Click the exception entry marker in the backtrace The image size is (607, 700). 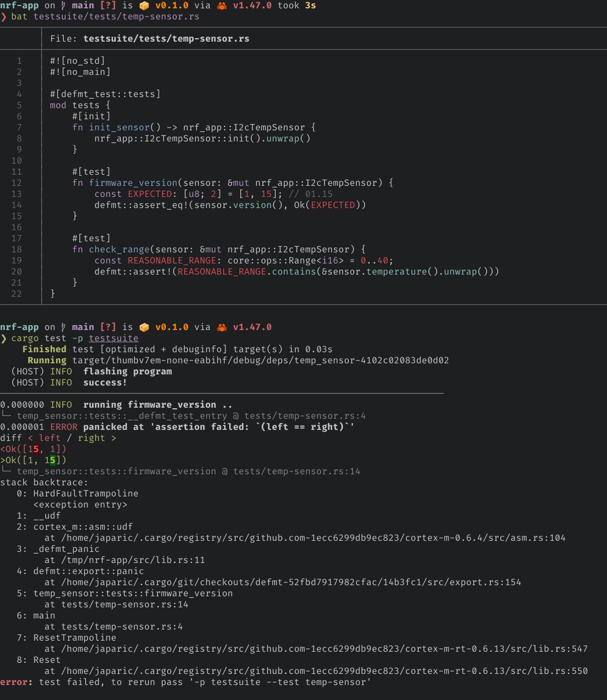coord(81,504)
